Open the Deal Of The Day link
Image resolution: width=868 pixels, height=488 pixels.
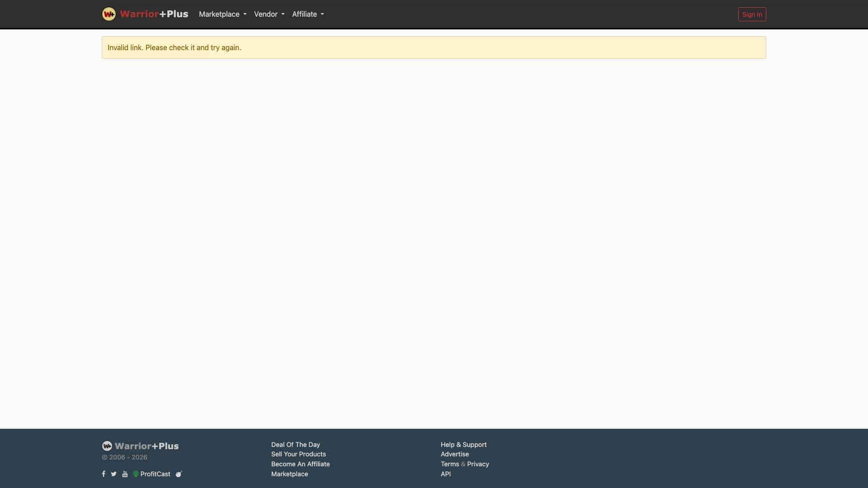pyautogui.click(x=295, y=445)
